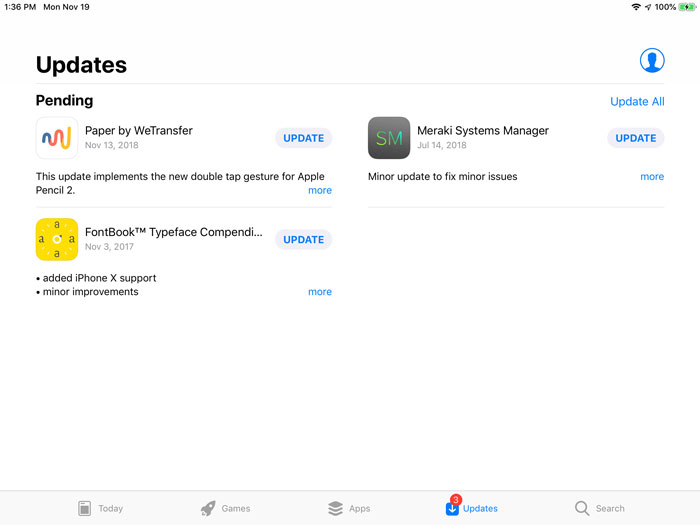Tap the Wi-Fi icon in status bar
Screen dimensions: 700x525
[635, 7]
